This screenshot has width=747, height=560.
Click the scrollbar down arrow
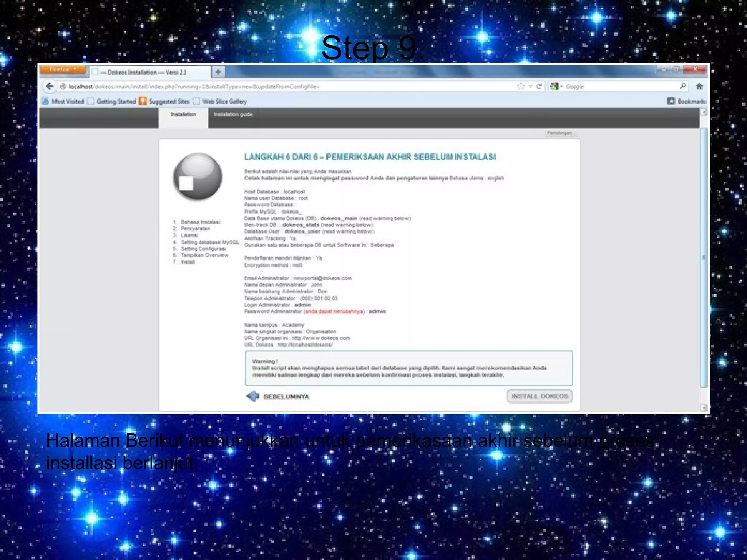[704, 407]
